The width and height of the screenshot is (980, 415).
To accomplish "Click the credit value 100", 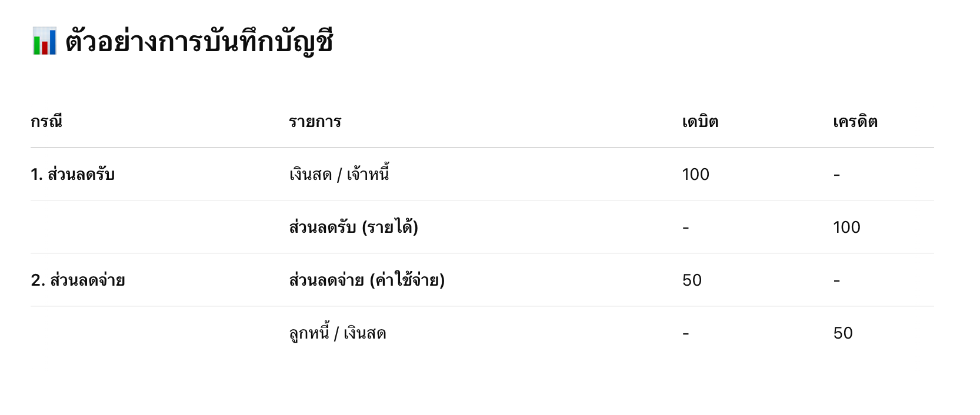I will click(847, 227).
